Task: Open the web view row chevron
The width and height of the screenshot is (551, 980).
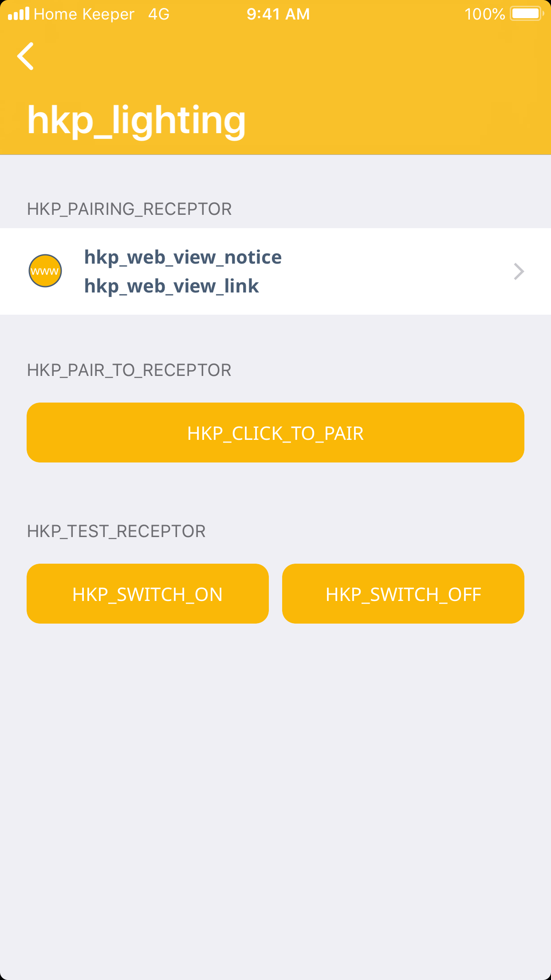Action: (x=519, y=271)
